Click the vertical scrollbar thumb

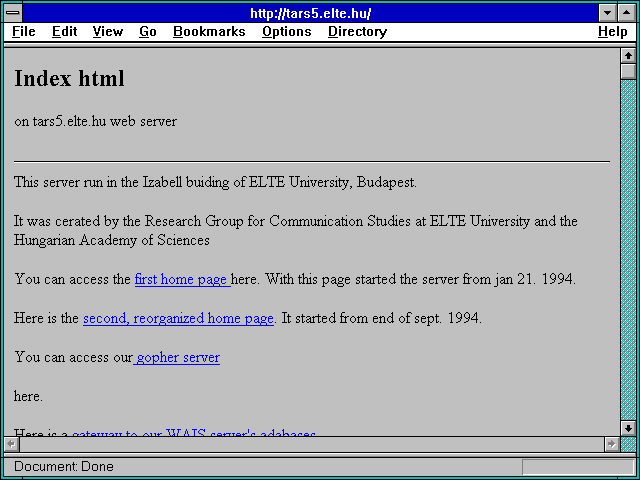click(x=628, y=71)
